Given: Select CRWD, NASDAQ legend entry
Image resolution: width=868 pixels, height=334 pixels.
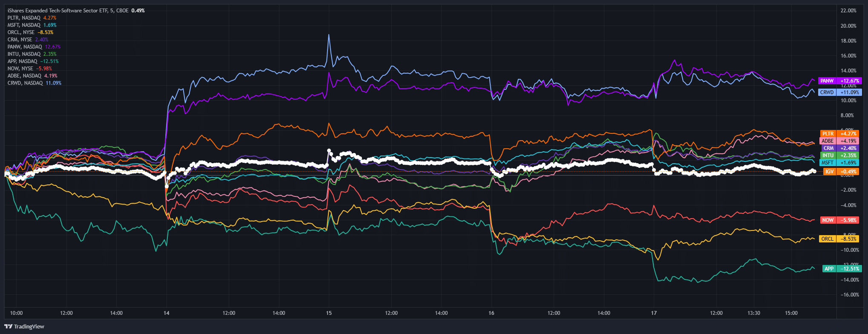Looking at the screenshot, I should tap(34, 83).
